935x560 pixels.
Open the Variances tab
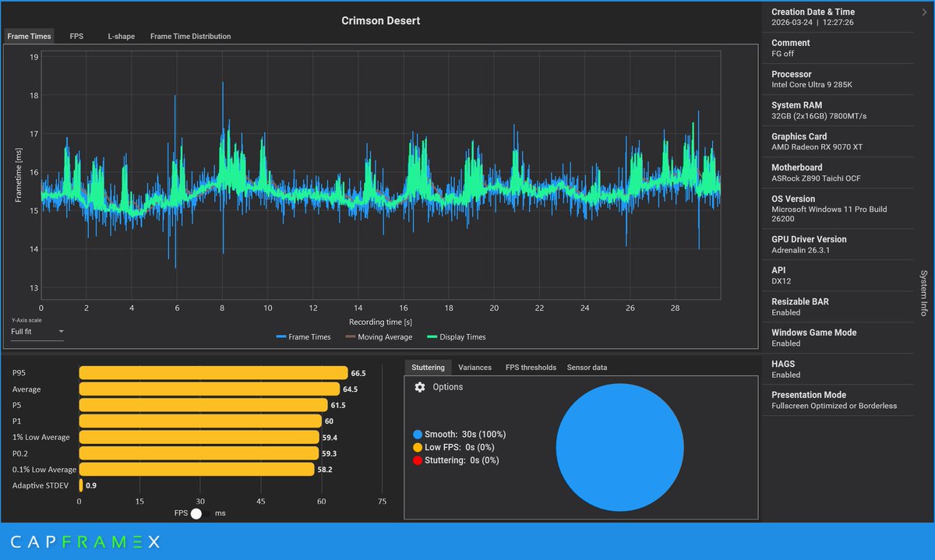coord(475,368)
